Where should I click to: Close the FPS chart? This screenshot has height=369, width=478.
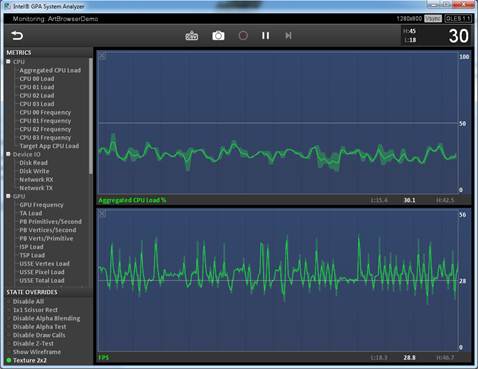coord(102,213)
